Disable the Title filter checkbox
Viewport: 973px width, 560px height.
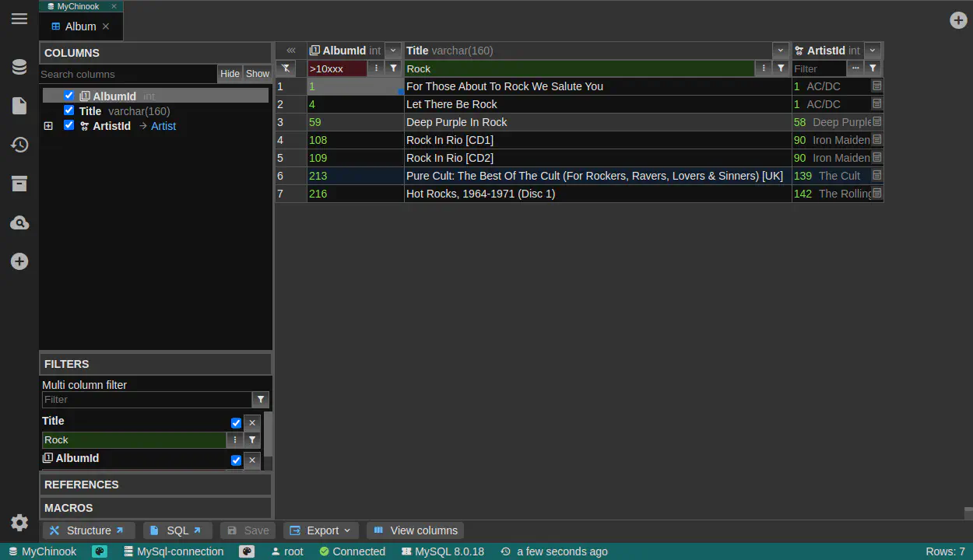pos(236,423)
